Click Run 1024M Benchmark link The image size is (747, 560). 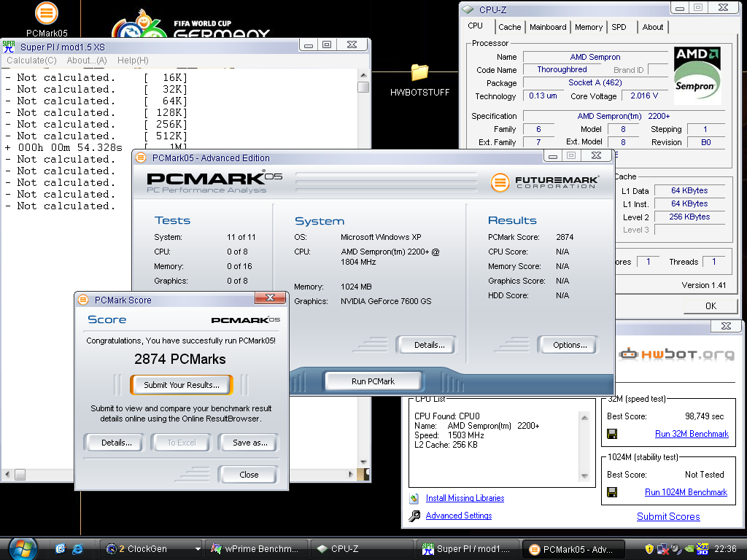point(686,492)
